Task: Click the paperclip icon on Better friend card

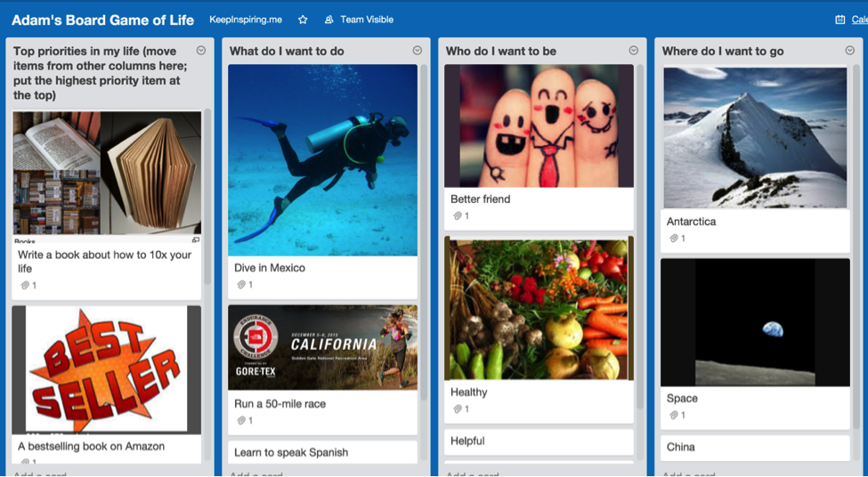Action: coord(457,216)
